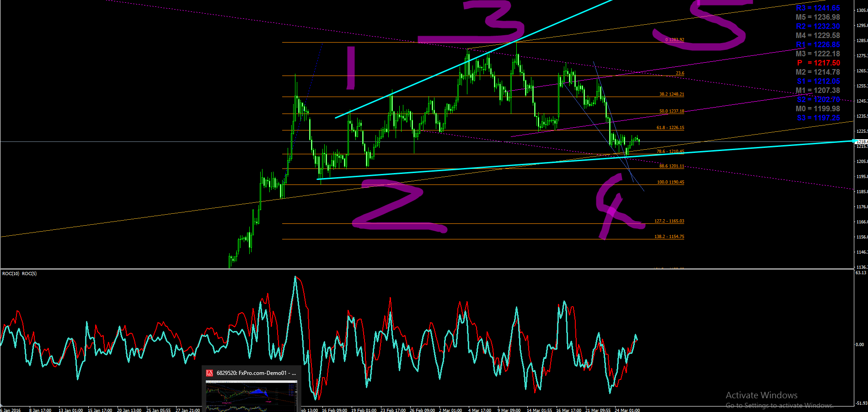Select the 100.0 1190.45 Fibonacci level label

click(670, 182)
